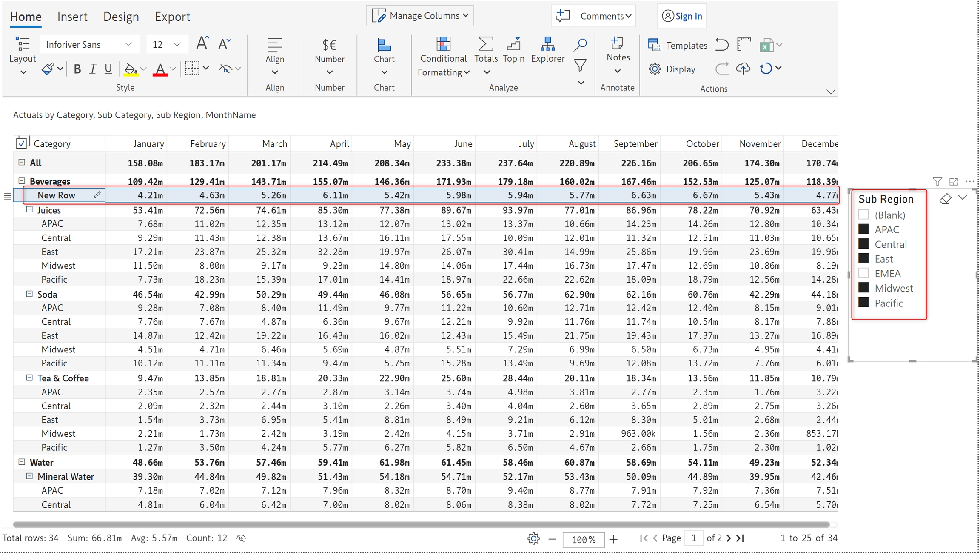Viewport: 980px width, 555px height.
Task: Click the Sign in button
Action: point(682,16)
